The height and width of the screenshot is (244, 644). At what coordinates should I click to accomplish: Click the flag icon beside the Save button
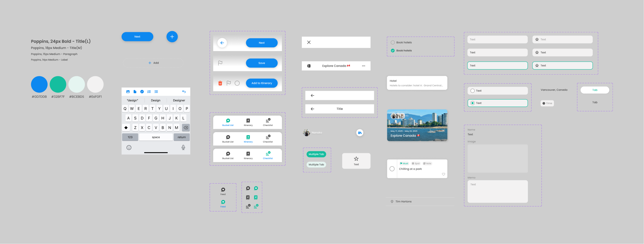point(220,63)
